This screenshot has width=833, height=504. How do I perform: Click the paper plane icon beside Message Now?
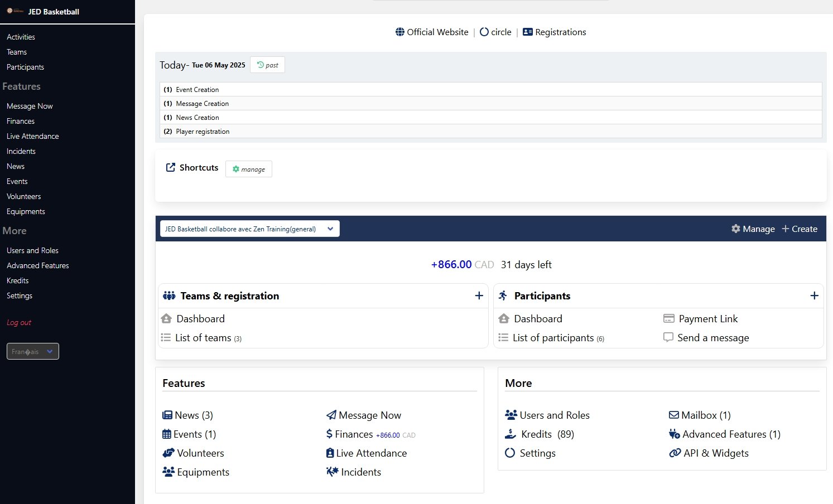[x=331, y=415]
